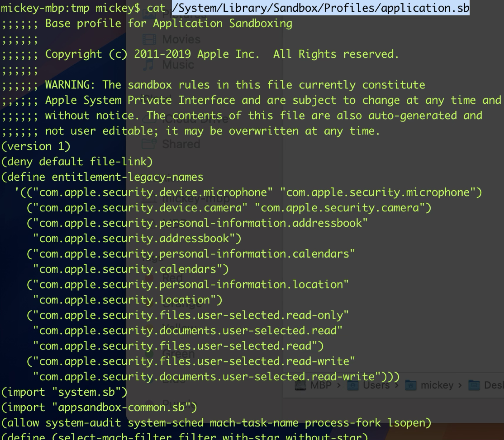Click "com.apple.security.location" string

point(124,300)
